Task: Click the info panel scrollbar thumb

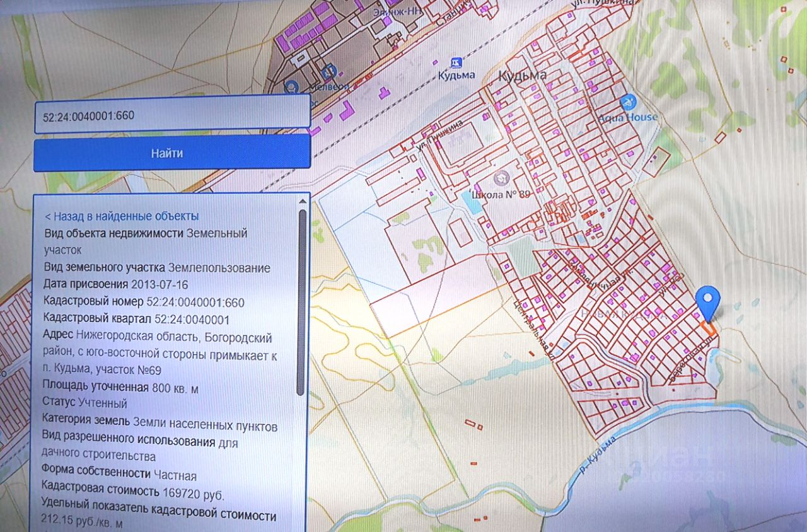Action: point(302,303)
